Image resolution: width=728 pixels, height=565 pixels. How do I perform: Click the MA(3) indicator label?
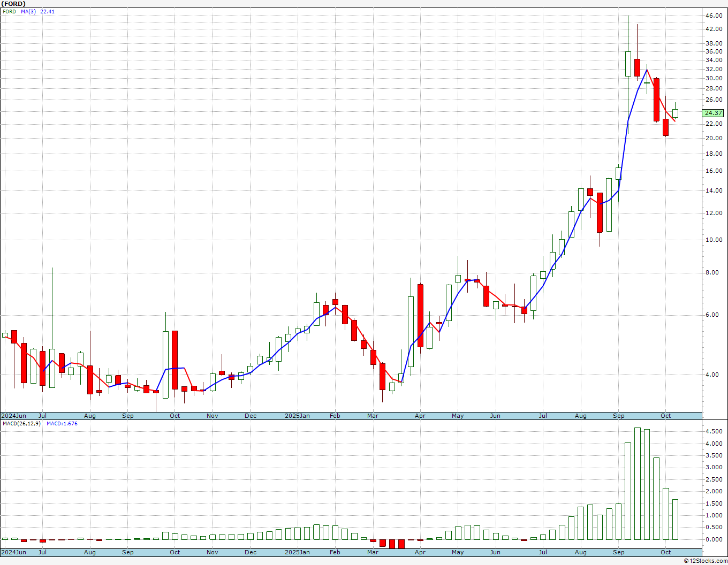pos(28,11)
